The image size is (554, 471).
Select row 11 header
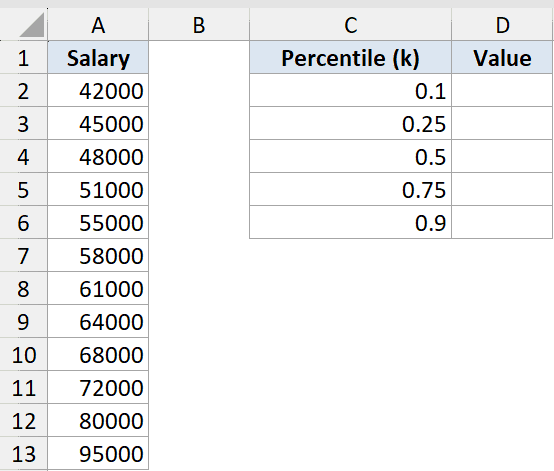click(23, 387)
